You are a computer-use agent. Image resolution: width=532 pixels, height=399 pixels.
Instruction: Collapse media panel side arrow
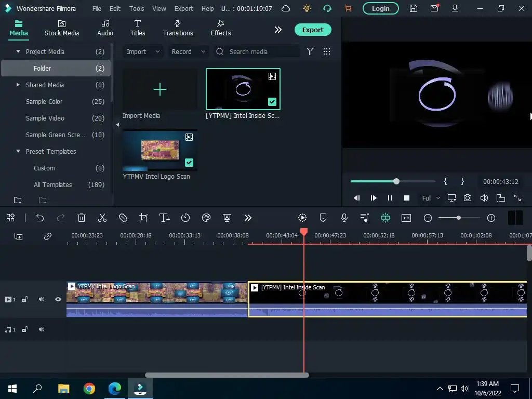117,125
